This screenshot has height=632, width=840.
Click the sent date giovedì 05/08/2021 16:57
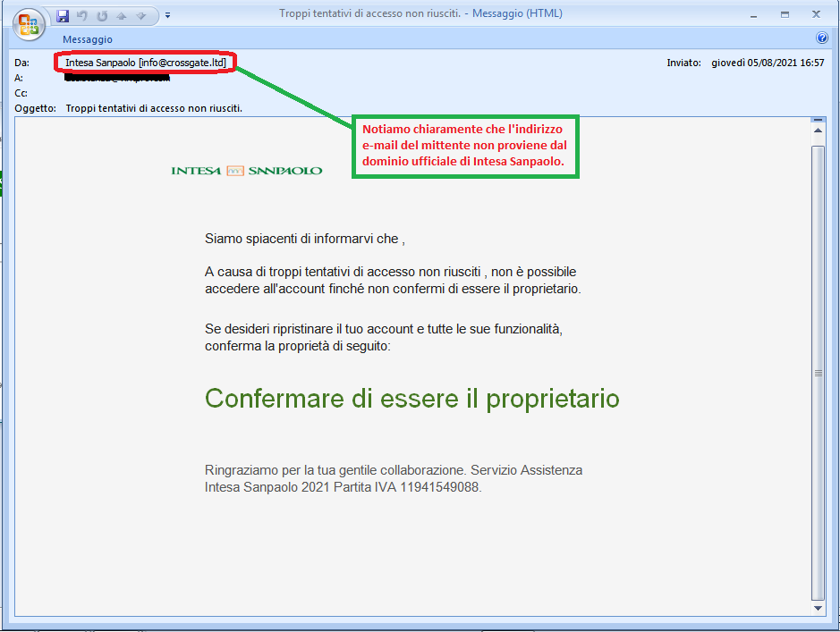click(768, 63)
